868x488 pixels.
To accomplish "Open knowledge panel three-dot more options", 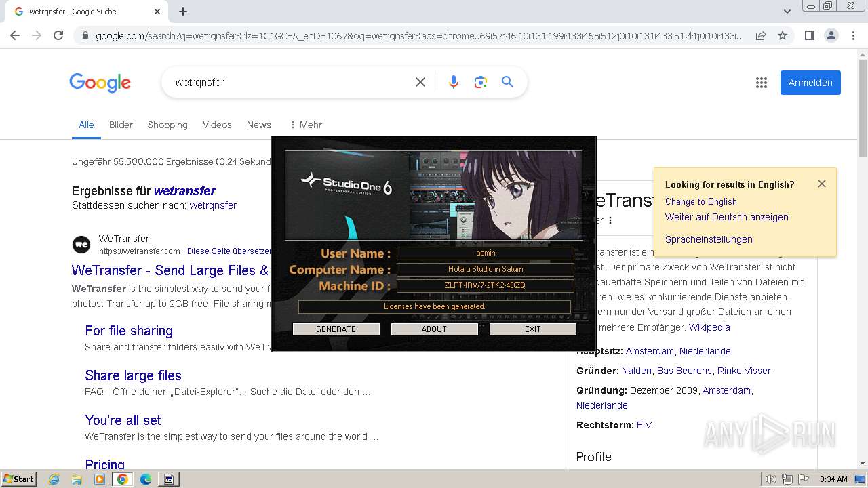I will point(610,220).
